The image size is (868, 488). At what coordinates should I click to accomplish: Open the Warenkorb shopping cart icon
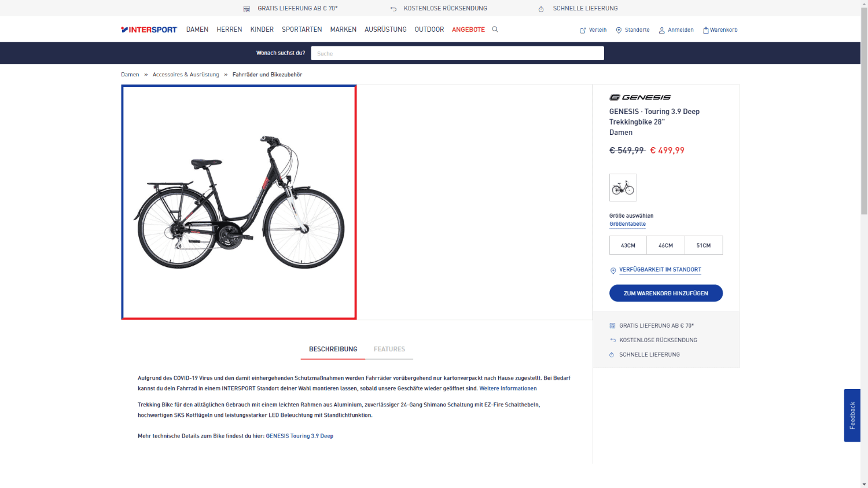point(705,30)
